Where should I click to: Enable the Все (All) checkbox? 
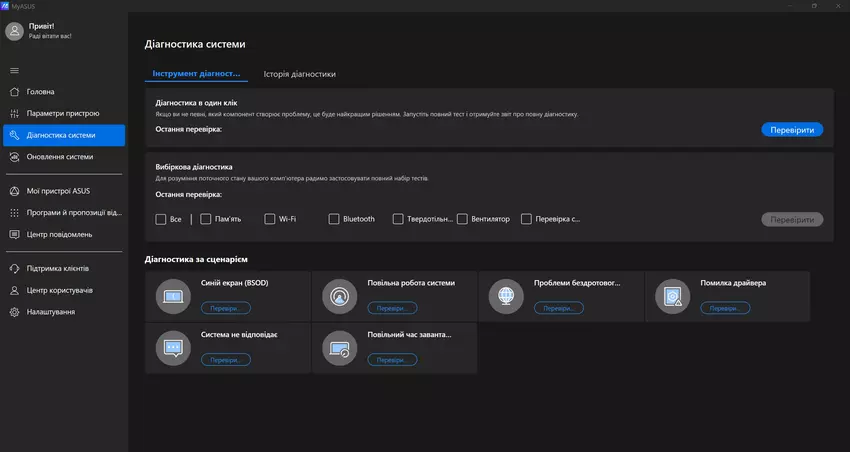(162, 219)
